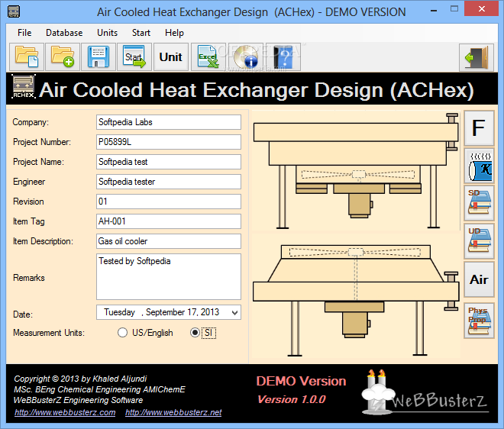Click the 'Tuesday' part of the date
504x429 pixels.
click(x=119, y=312)
